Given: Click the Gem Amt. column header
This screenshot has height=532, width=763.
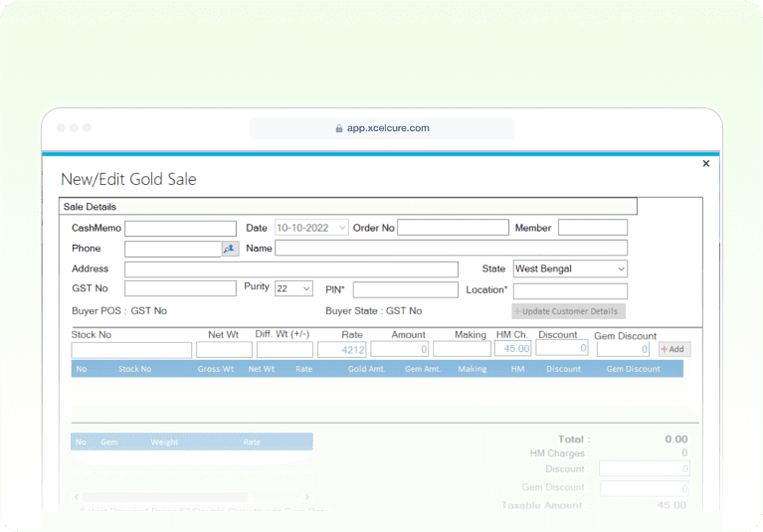Looking at the screenshot, I should click(x=423, y=369).
